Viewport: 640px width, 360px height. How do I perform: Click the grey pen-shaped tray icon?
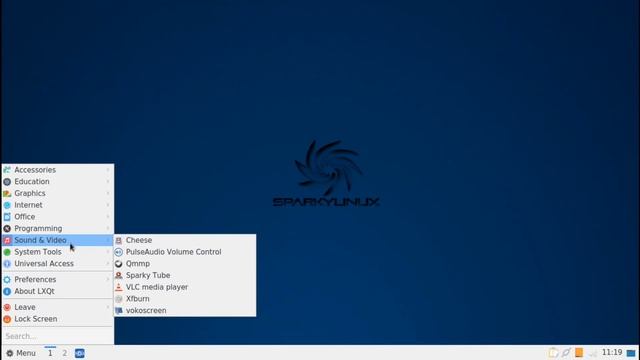pyautogui.click(x=566, y=352)
